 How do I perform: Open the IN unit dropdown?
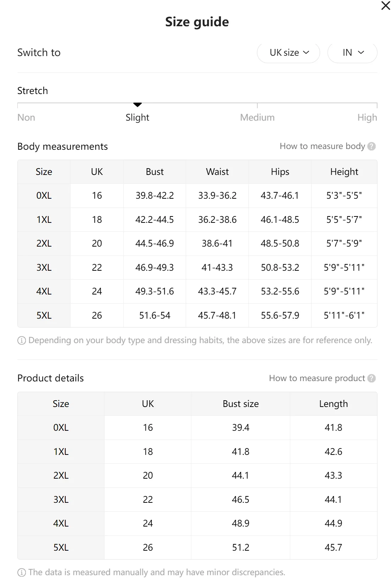352,53
